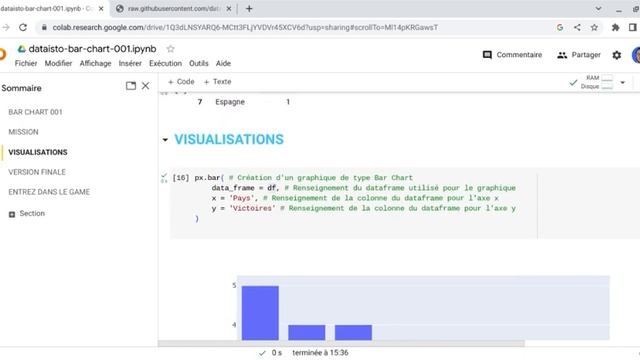
Task: Click the connected checkmark next to RAM
Action: pyautogui.click(x=573, y=82)
